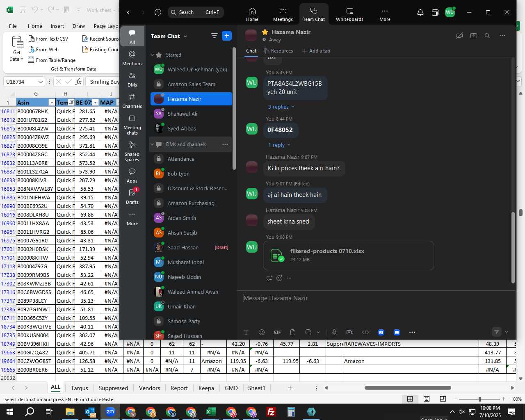Click the text formatting icon in the message toolbar
This screenshot has width=525, height=420.
click(246, 332)
